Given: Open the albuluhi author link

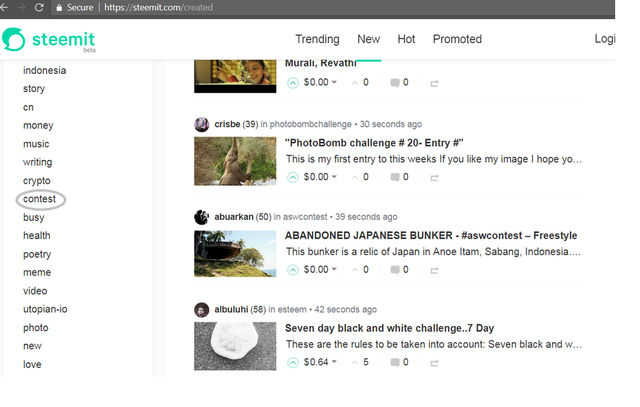Looking at the screenshot, I should coord(231,309).
